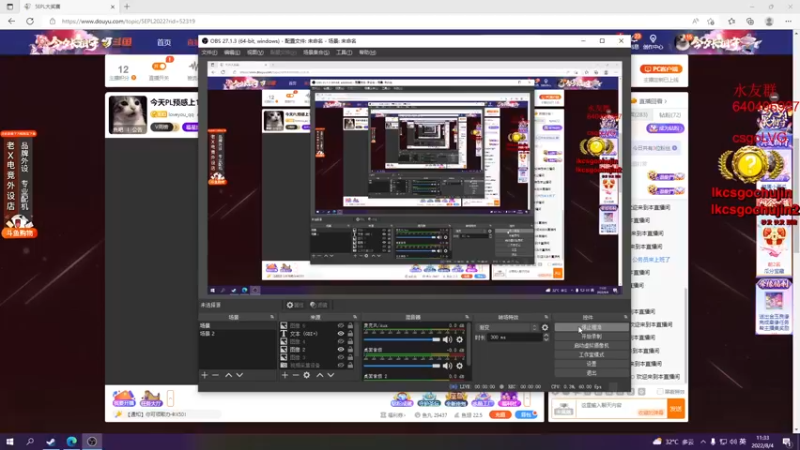Move the selected source up
This screenshot has height=450, width=800.
click(x=320, y=375)
